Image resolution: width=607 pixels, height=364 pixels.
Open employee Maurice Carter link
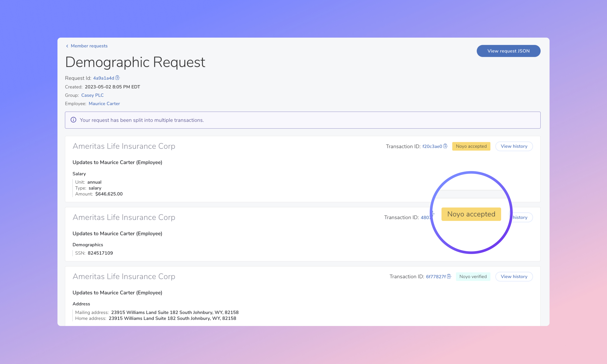104,104
